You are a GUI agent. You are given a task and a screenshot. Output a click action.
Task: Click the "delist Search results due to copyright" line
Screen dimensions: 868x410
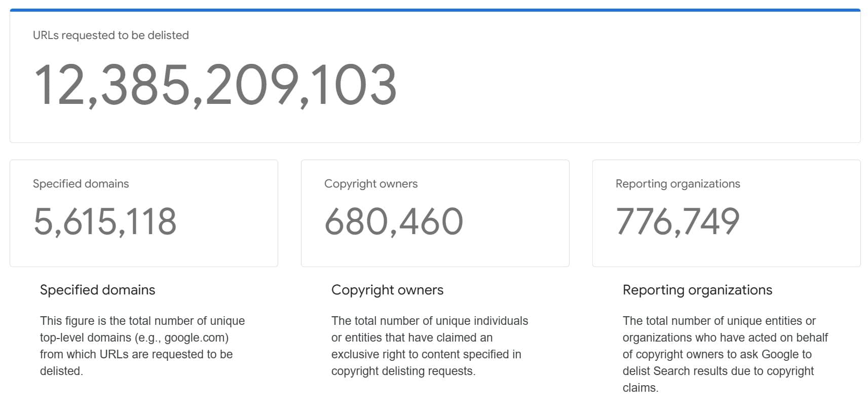pyautogui.click(x=718, y=371)
